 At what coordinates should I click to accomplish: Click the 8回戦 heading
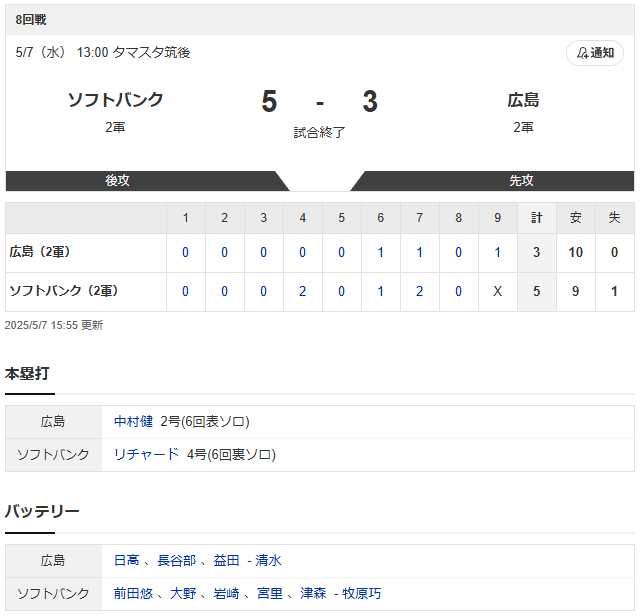coord(31,20)
